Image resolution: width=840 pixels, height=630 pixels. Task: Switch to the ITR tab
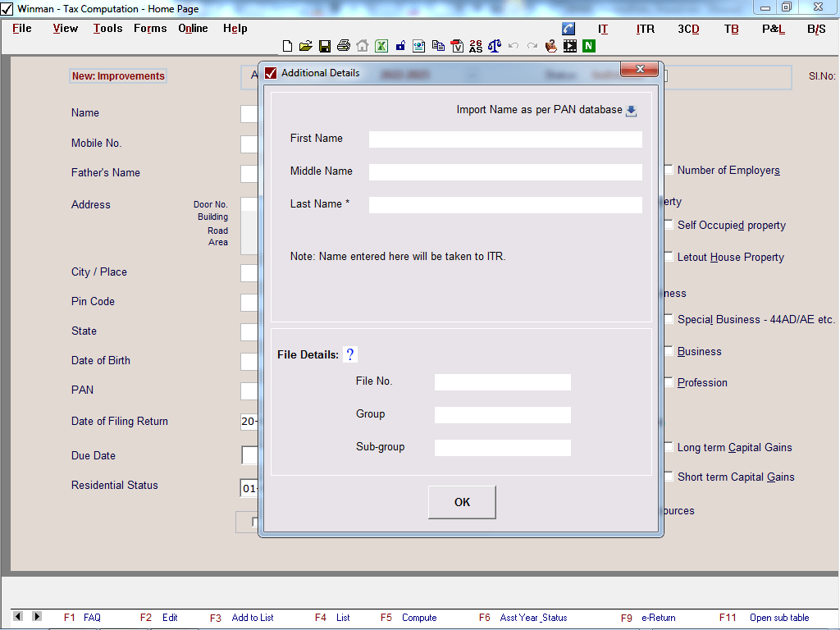point(646,29)
